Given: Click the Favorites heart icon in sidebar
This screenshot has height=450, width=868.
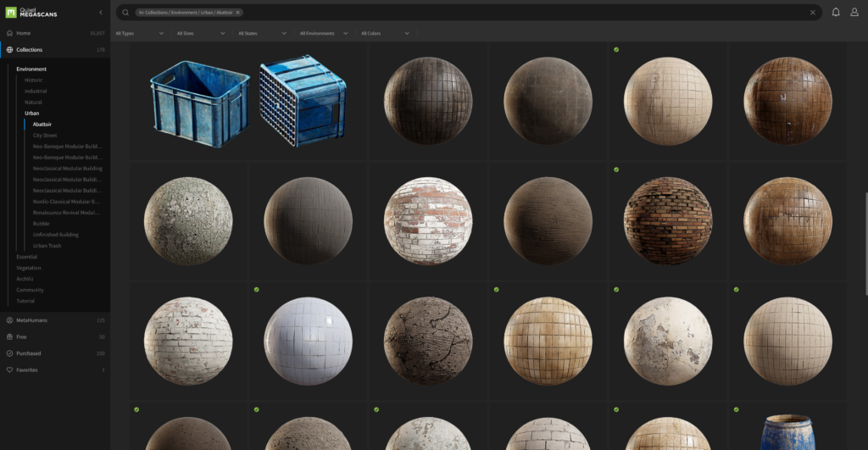Looking at the screenshot, I should point(9,369).
